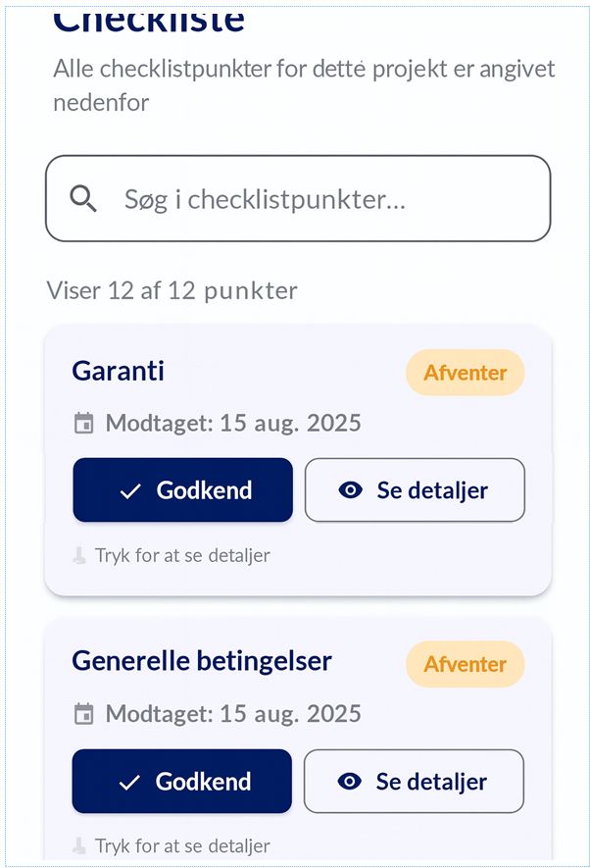This screenshot has width=590, height=868.
Task: Click calendar icon on Generelle betingelser card
Action: [84, 714]
